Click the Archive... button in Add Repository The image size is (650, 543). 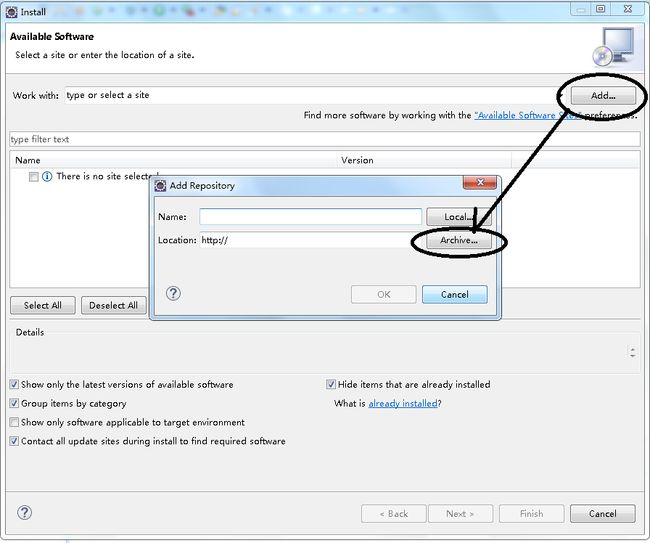tap(459, 240)
